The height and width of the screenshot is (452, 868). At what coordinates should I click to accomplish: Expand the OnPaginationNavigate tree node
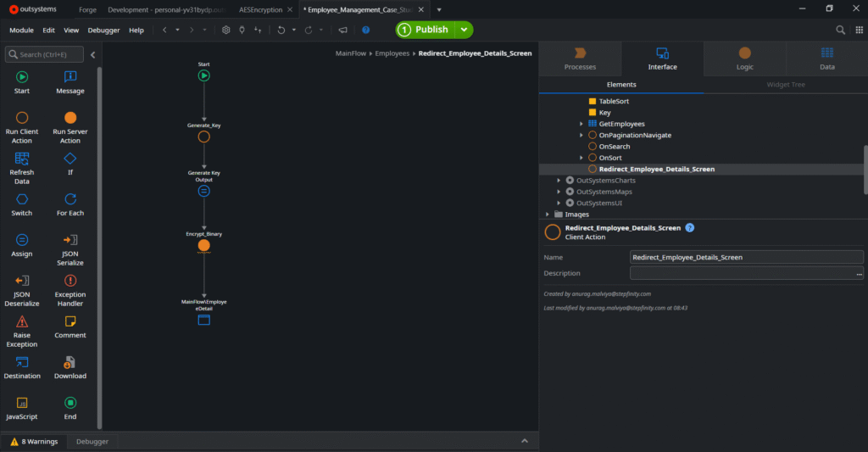(x=581, y=135)
